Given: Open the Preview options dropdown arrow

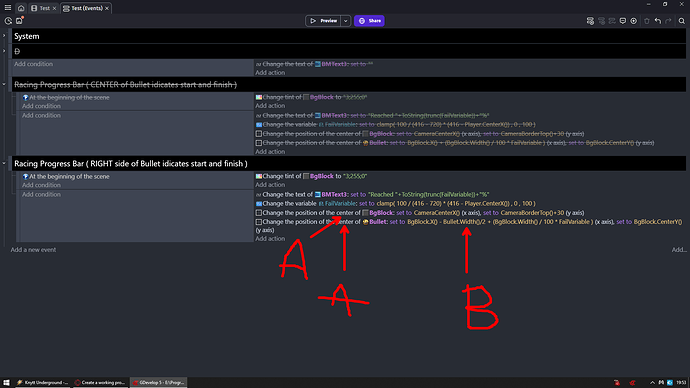Looking at the screenshot, I should click(x=345, y=21).
